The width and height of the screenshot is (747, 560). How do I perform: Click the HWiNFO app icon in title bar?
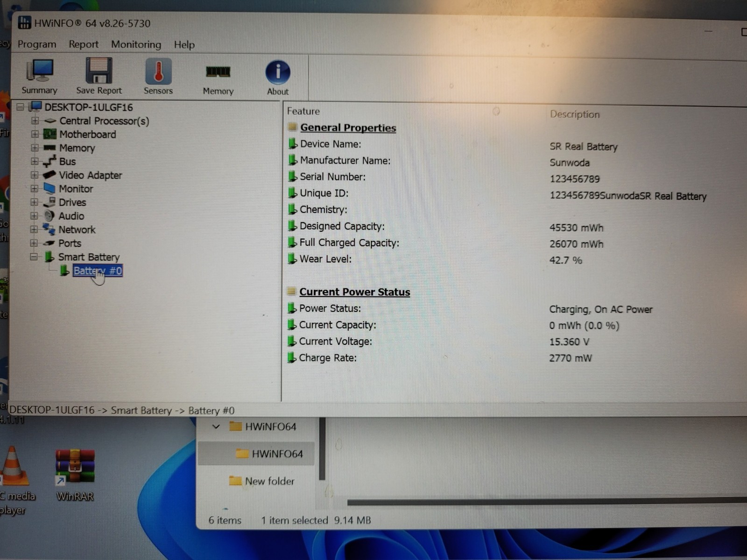[24, 22]
